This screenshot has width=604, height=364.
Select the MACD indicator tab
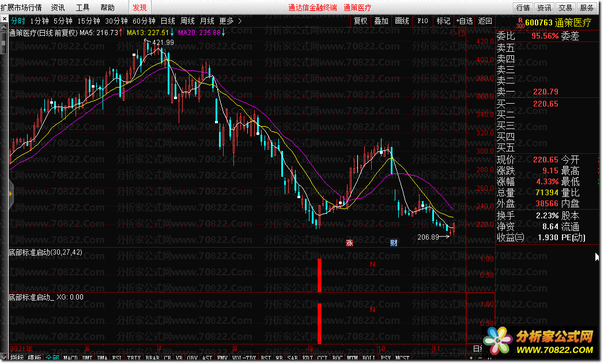[70, 358]
